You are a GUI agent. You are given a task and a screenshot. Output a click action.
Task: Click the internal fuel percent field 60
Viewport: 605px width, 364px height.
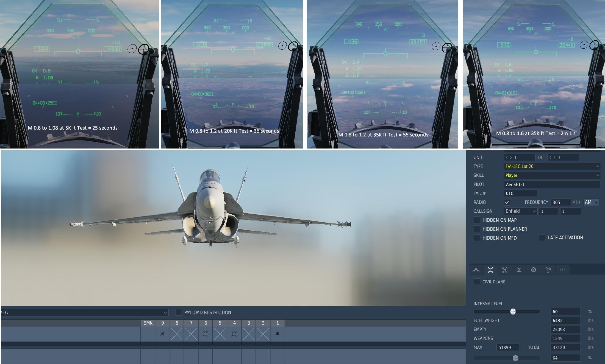565,312
